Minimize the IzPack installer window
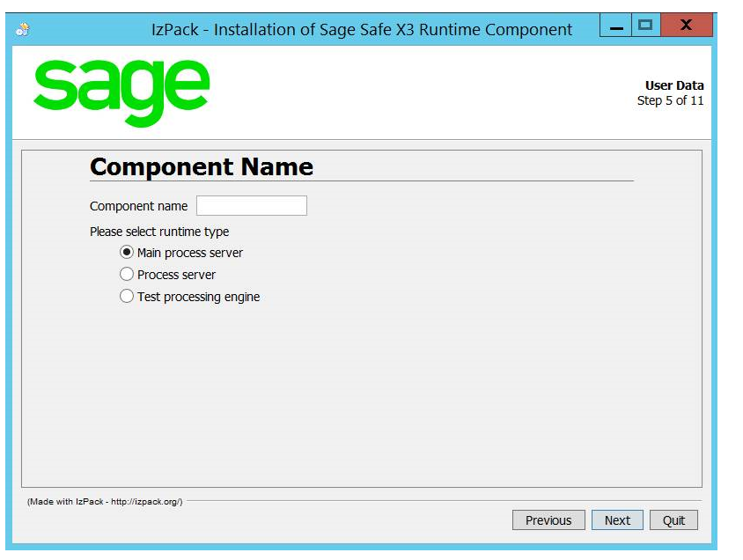Screen dimensions: 743x560 (x=615, y=26)
